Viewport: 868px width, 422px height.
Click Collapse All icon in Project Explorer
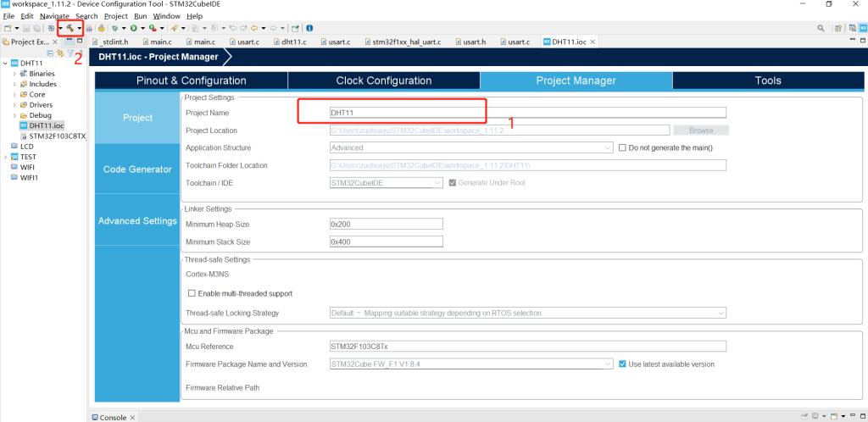click(50, 53)
